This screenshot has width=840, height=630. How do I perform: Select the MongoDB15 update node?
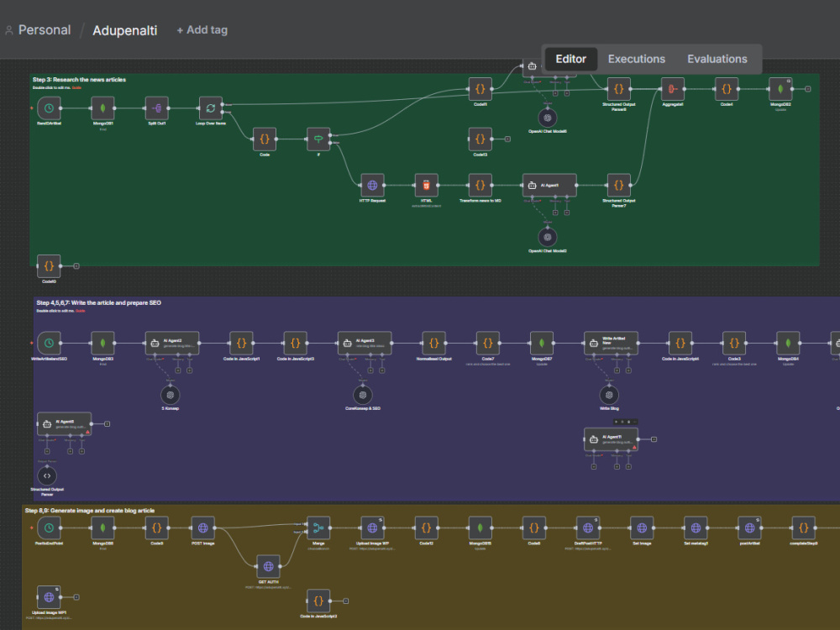point(480,528)
